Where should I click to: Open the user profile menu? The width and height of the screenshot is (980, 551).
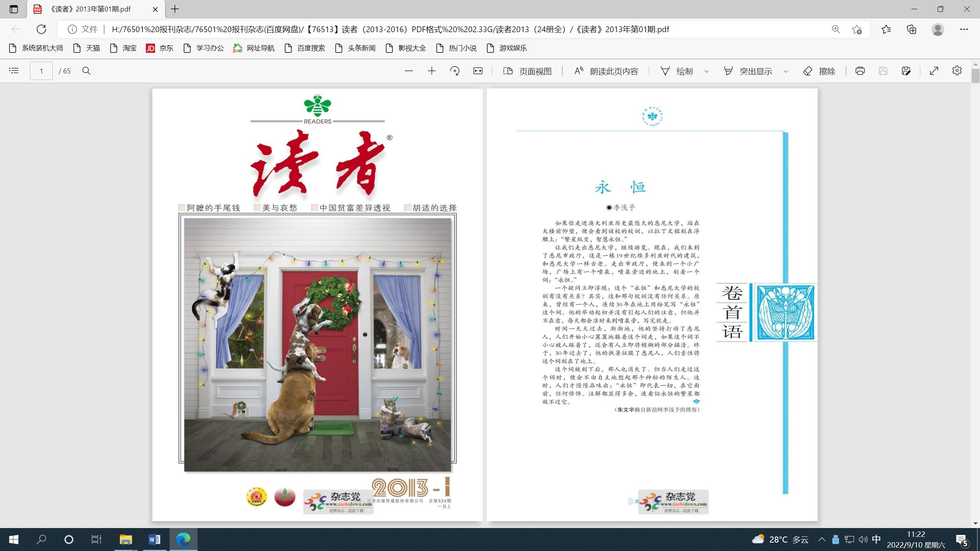(938, 29)
